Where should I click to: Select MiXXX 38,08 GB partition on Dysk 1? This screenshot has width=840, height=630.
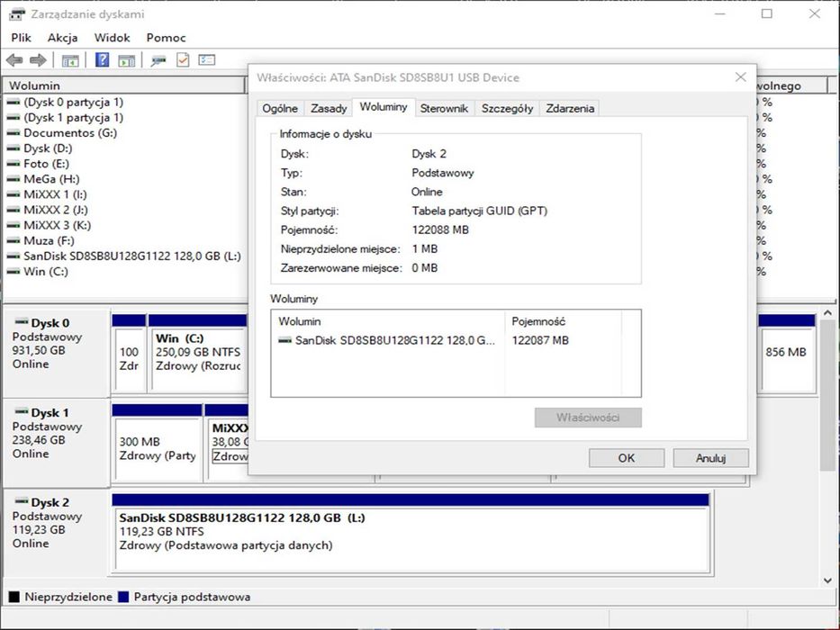coord(227,443)
